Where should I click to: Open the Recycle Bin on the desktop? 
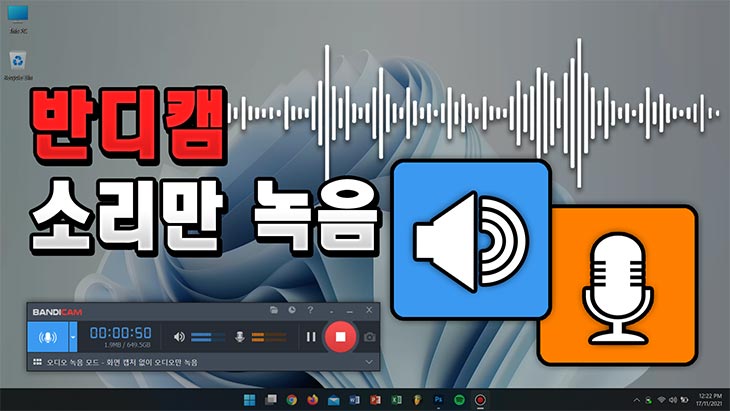(x=17, y=64)
